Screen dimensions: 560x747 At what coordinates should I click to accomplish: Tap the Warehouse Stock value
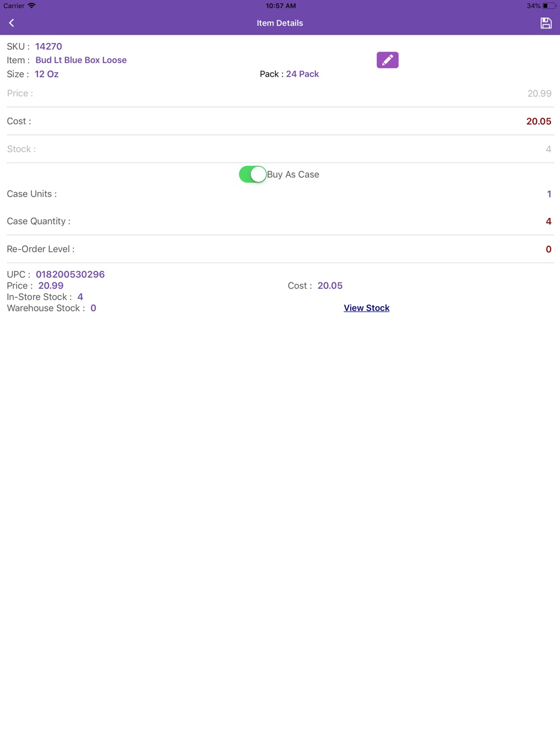coord(94,308)
